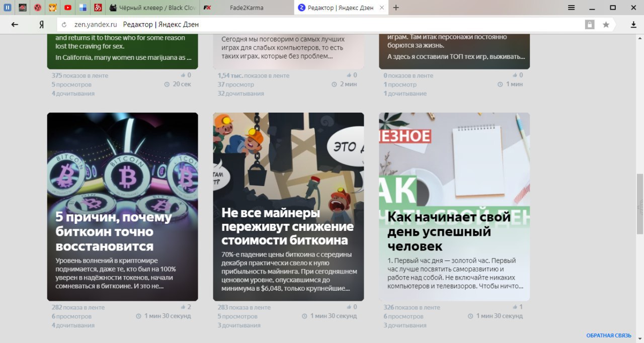This screenshot has height=343, width=644.
Task: Click '282 показа в ленте' stat
Action: [78, 307]
